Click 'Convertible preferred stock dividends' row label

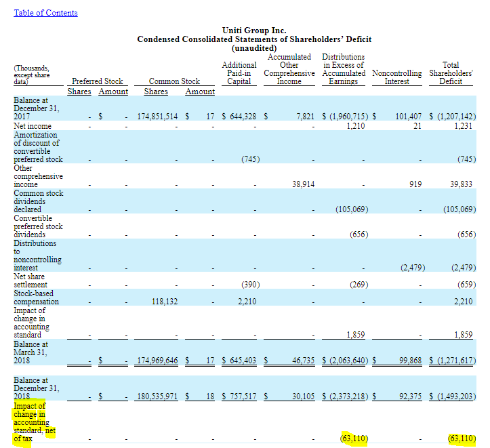[x=38, y=226]
